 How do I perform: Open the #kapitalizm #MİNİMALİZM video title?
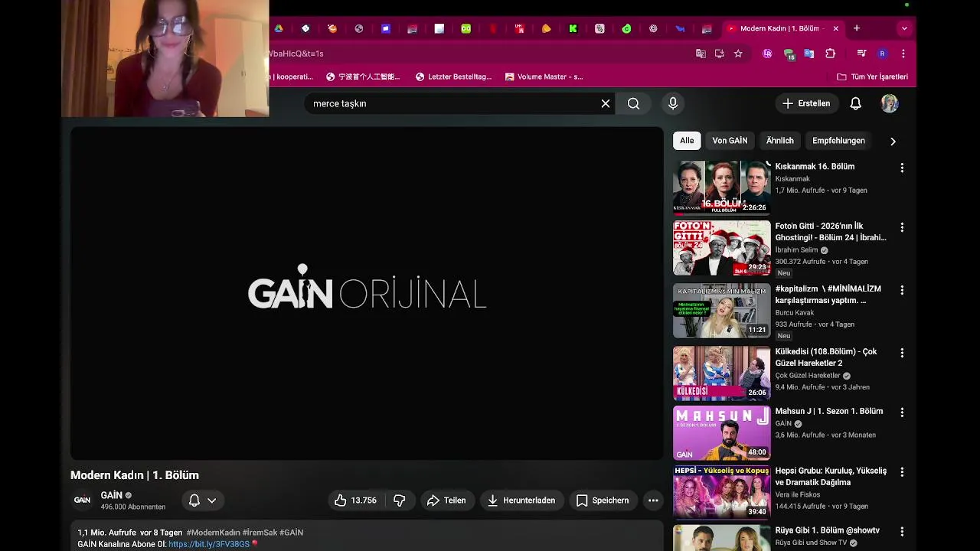coord(828,295)
